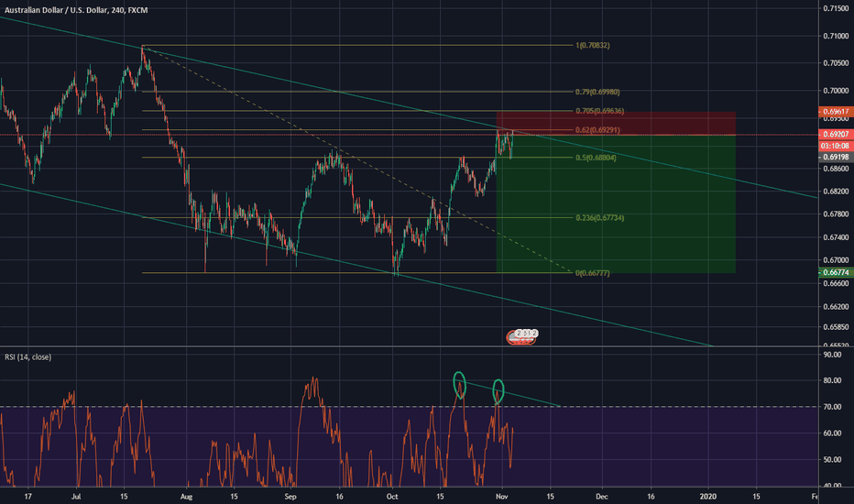Select the left green ellipse on the RSI line
Screen dimensions: 854x504
tap(460, 385)
